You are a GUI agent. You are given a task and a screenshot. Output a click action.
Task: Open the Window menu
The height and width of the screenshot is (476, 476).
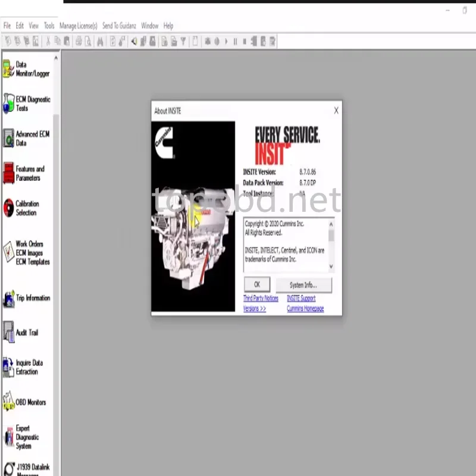coord(150,26)
